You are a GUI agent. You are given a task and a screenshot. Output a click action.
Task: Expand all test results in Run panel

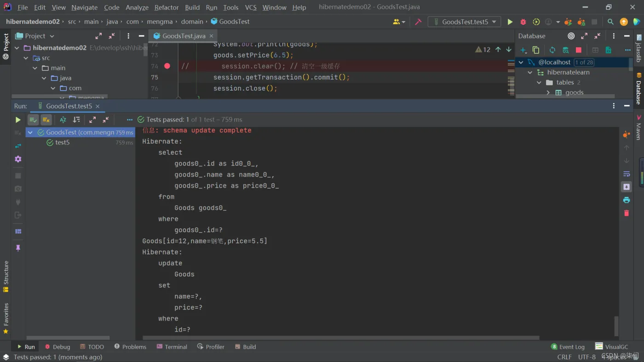[x=92, y=120]
